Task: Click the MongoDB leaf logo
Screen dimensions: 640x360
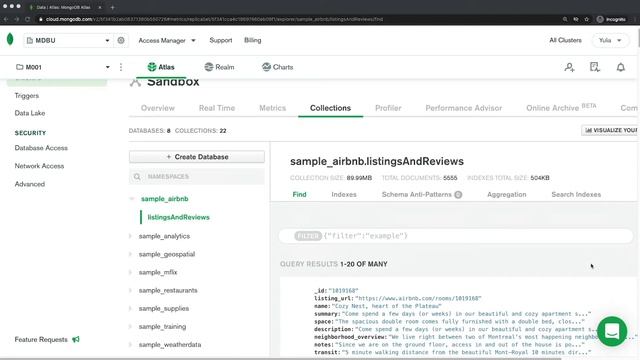Action: (x=10, y=40)
